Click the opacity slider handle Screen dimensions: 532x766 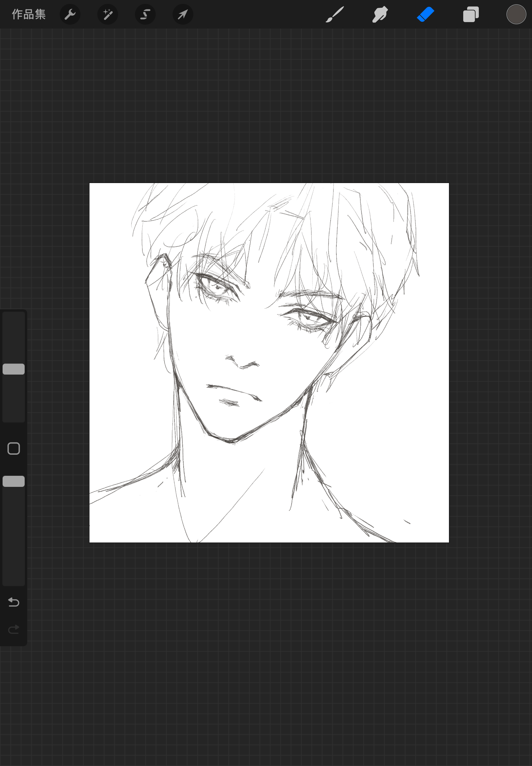[14, 481]
